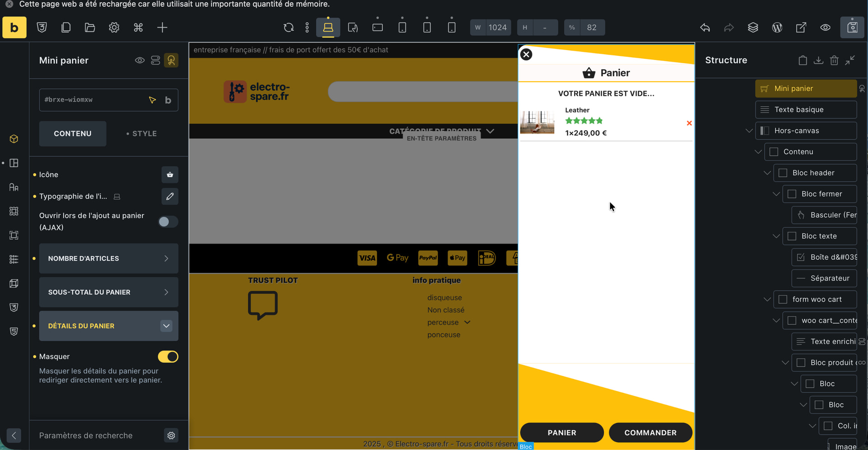Collapse the Hors-canvas tree node
This screenshot has height=450, width=868.
pyautogui.click(x=749, y=131)
